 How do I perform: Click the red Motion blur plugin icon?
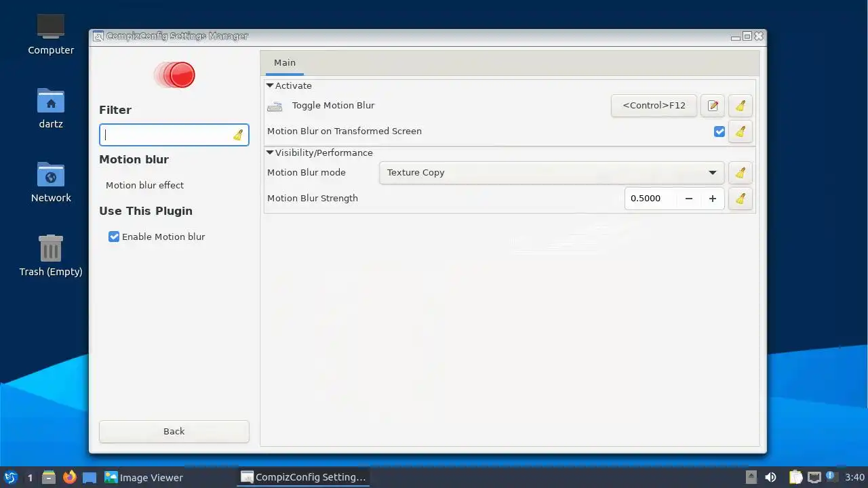coord(175,75)
